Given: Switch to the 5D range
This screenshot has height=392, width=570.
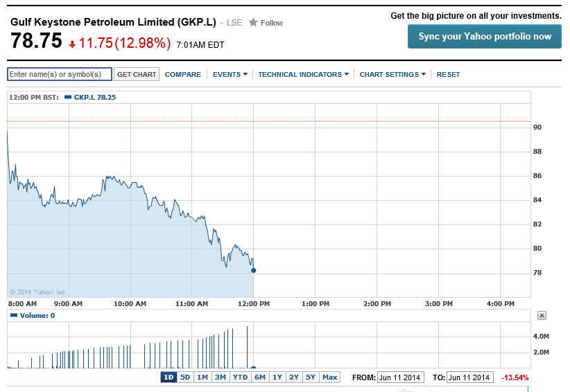Looking at the screenshot, I should pos(185,377).
